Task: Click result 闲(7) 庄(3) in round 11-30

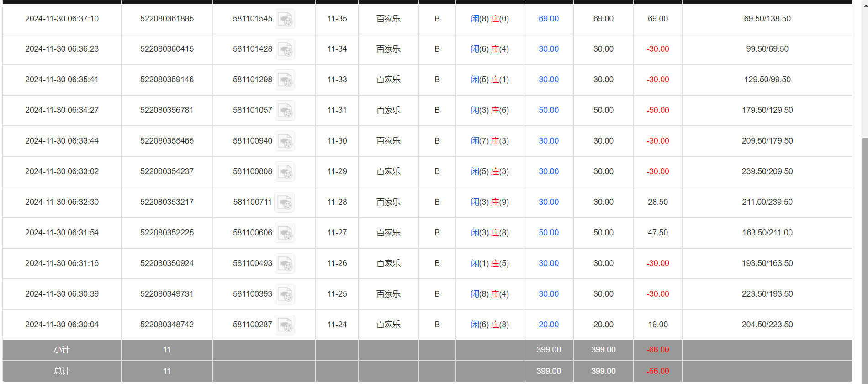Action: pos(490,141)
